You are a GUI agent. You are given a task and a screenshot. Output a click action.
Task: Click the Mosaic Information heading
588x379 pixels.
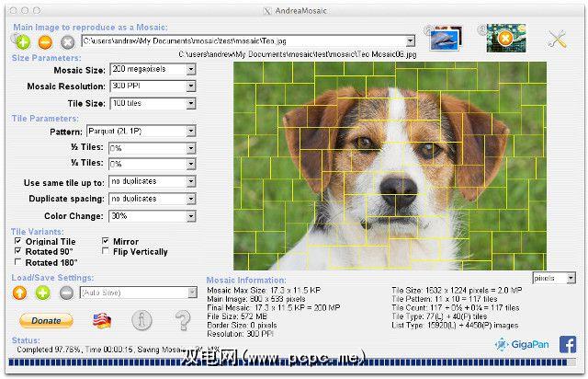[246, 281]
